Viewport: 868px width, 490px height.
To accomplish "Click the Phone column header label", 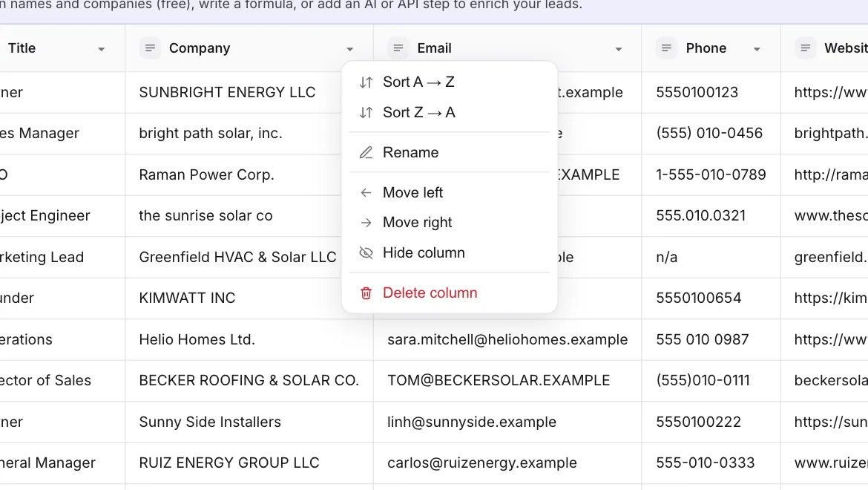I will coord(706,48).
